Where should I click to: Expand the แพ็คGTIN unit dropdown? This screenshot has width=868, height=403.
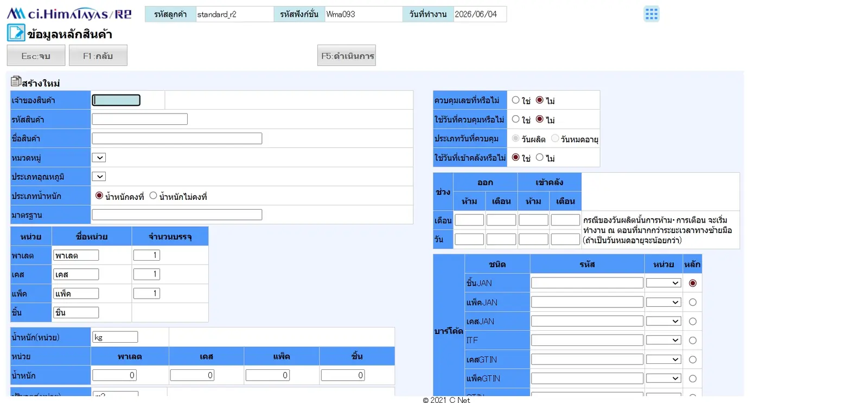[663, 378]
